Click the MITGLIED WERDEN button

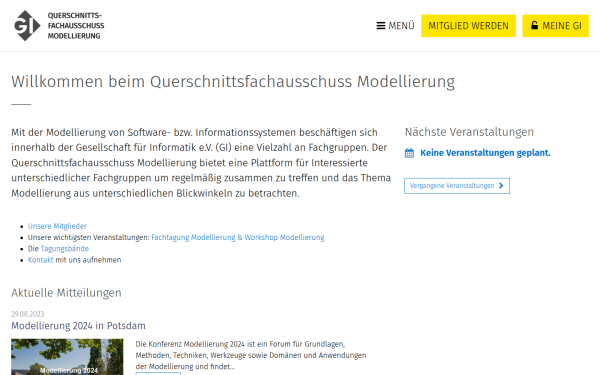[x=468, y=26]
